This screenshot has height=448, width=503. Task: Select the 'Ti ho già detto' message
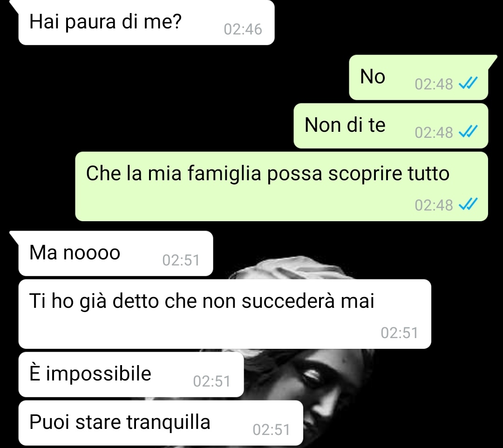225,314
